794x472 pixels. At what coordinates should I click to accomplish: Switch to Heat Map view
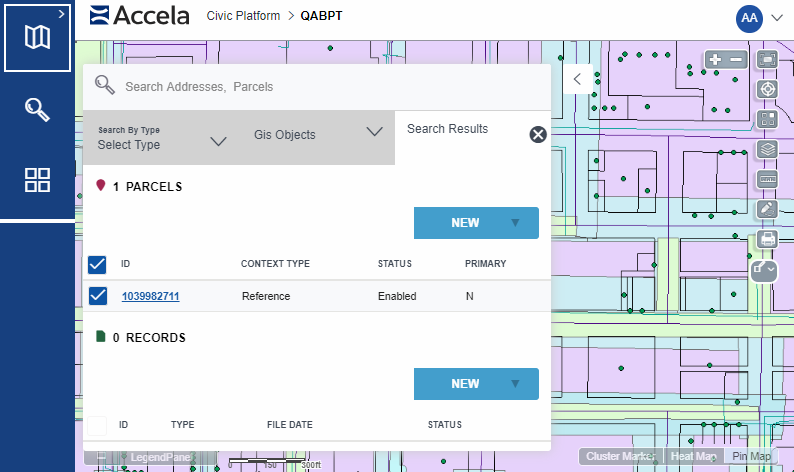click(x=694, y=456)
